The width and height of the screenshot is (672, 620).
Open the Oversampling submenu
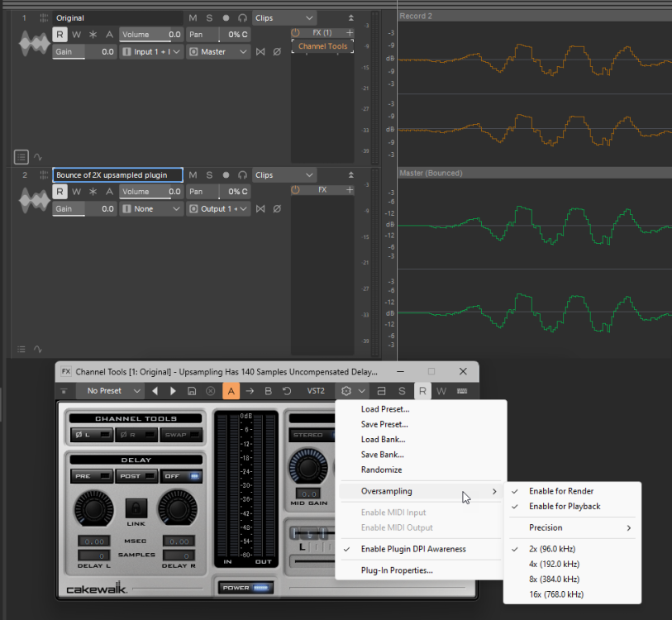(x=421, y=491)
